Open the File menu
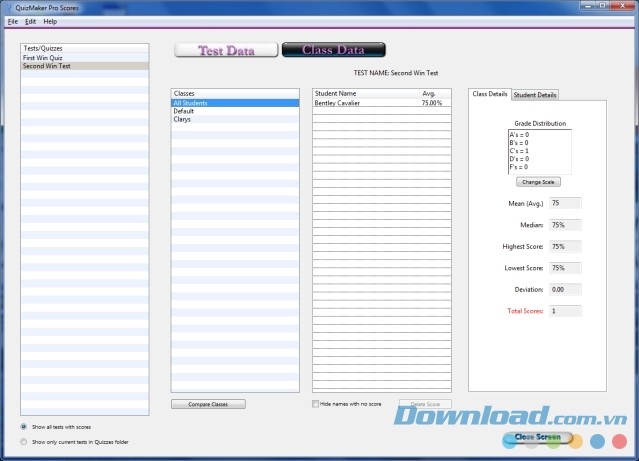The width and height of the screenshot is (639, 461). (x=13, y=21)
